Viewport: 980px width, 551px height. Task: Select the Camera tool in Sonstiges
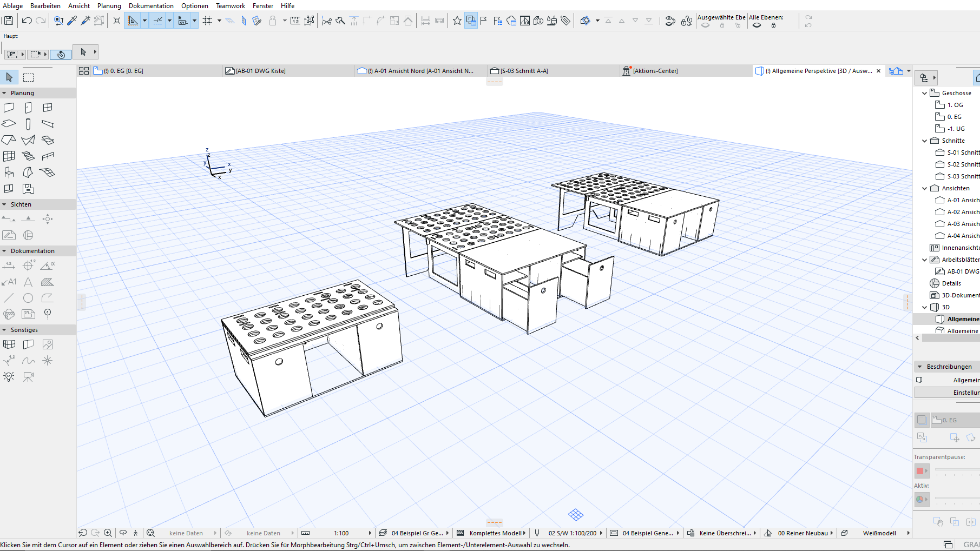(x=28, y=377)
